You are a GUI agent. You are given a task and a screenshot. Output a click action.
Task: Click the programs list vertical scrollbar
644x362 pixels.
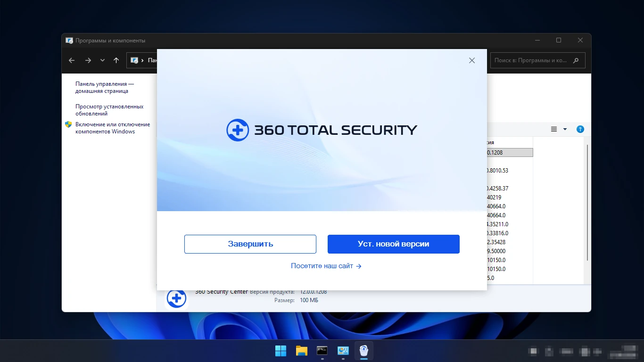[x=587, y=203]
